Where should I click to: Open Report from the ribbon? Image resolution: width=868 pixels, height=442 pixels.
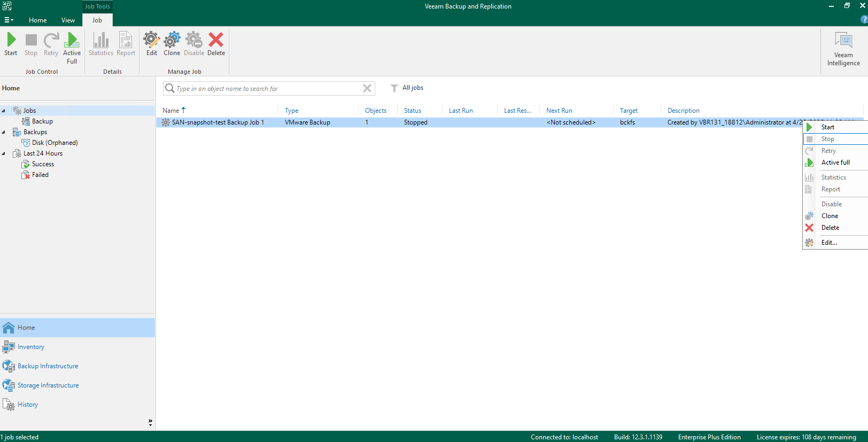coord(126,40)
